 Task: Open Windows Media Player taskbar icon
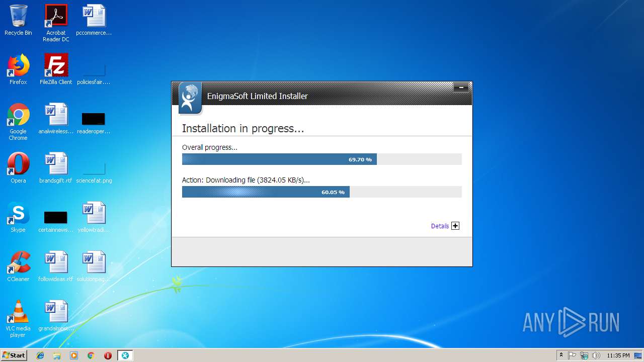point(74,355)
